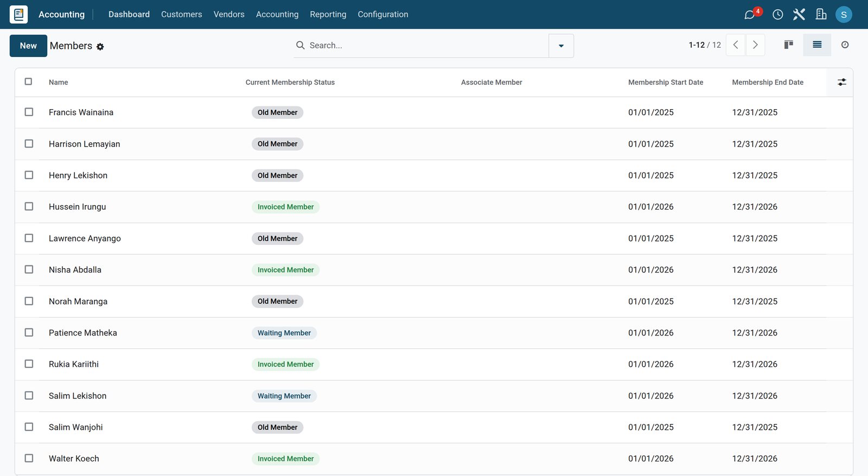
Task: Sort by Membership End Date column
Action: point(768,82)
